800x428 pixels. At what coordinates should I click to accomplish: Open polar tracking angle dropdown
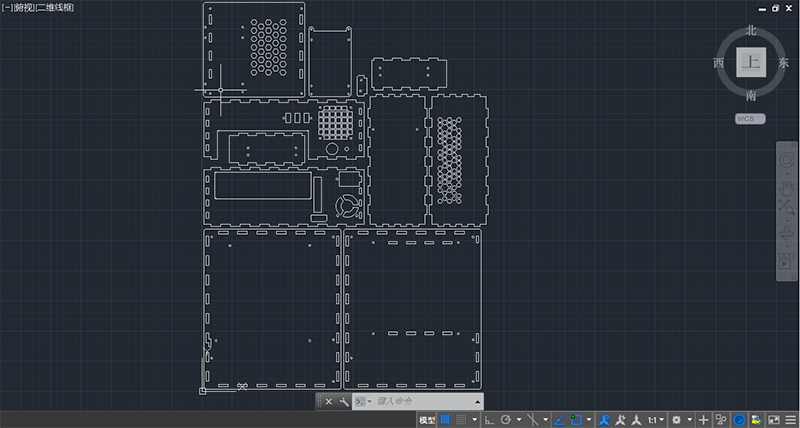tap(519, 420)
